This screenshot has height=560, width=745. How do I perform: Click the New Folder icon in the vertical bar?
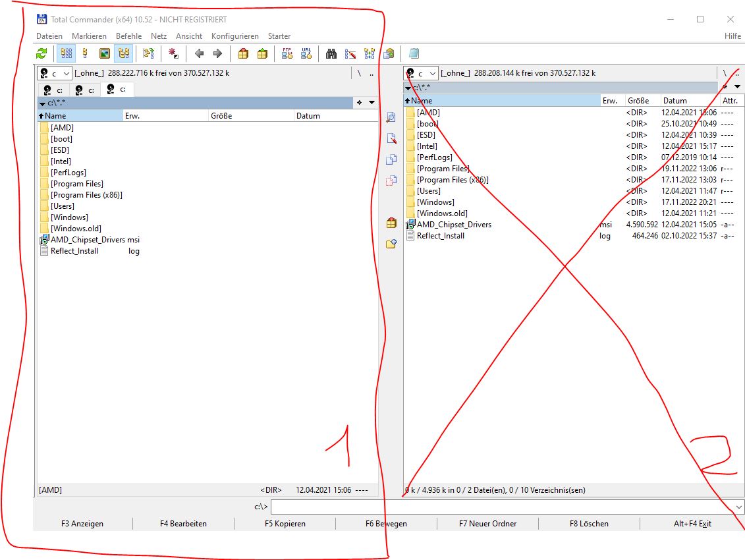tap(391, 244)
